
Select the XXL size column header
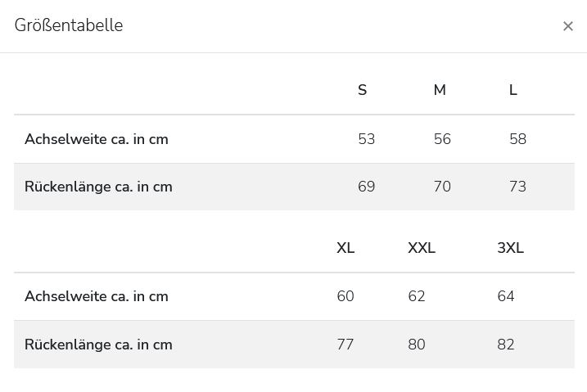tap(422, 248)
